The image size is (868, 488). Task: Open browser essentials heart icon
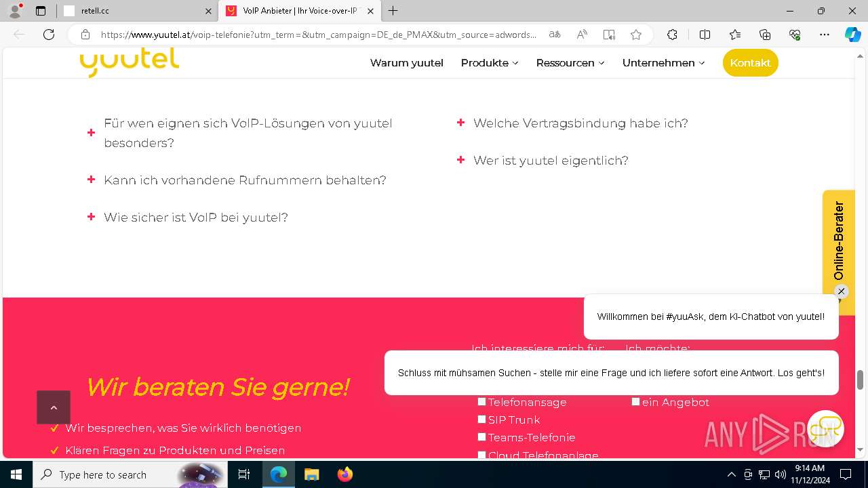coord(795,35)
